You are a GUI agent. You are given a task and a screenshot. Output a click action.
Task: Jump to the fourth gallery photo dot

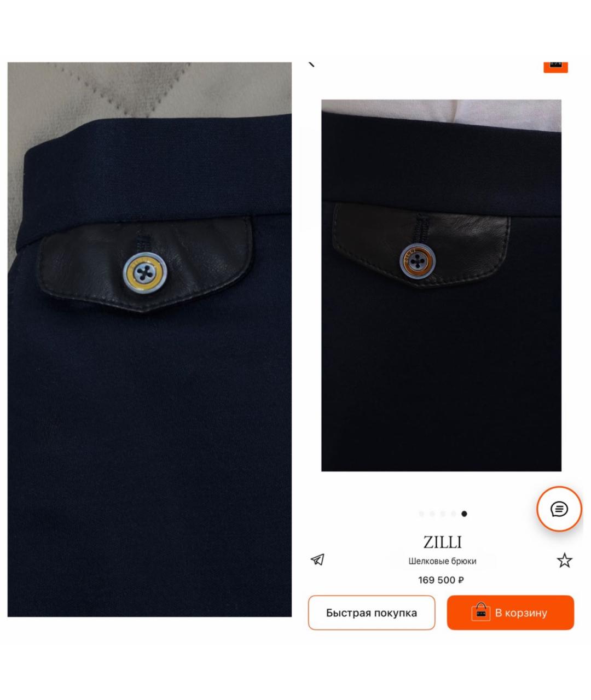point(454,514)
